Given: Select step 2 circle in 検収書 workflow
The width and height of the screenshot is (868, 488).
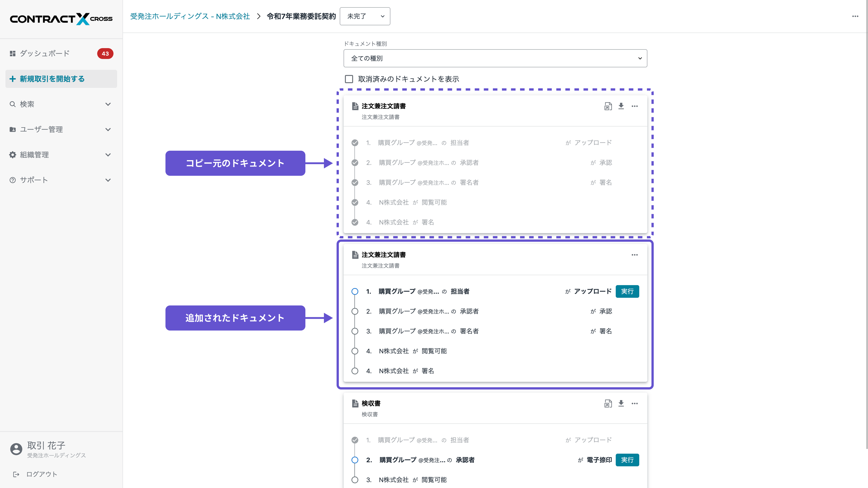Looking at the screenshot, I should (x=355, y=460).
